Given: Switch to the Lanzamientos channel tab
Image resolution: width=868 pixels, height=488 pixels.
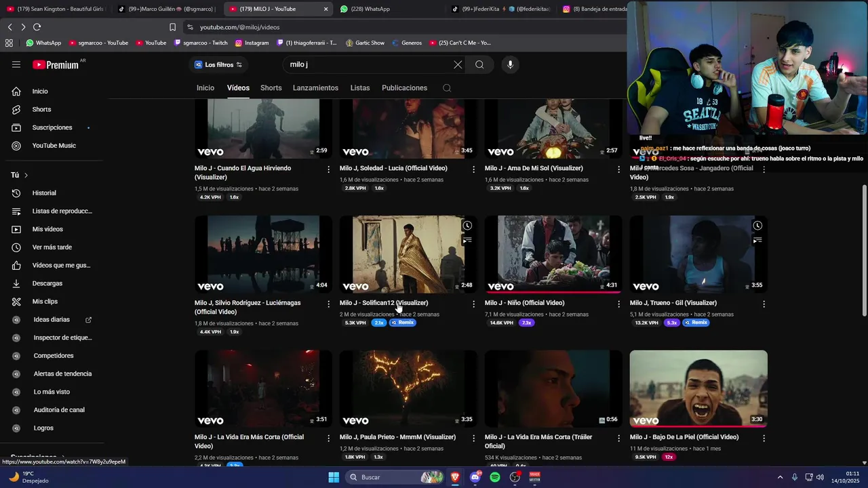Looking at the screenshot, I should [x=315, y=88].
